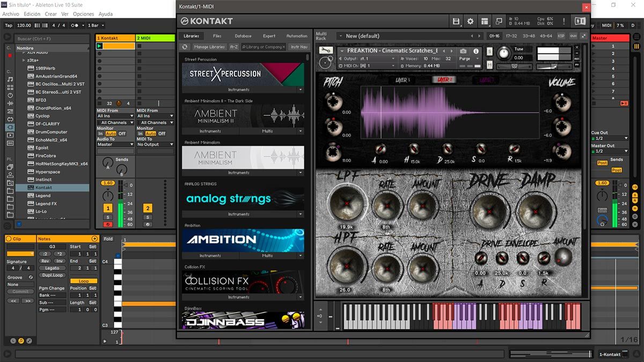Open Audio Effects browser category

tap(11, 103)
